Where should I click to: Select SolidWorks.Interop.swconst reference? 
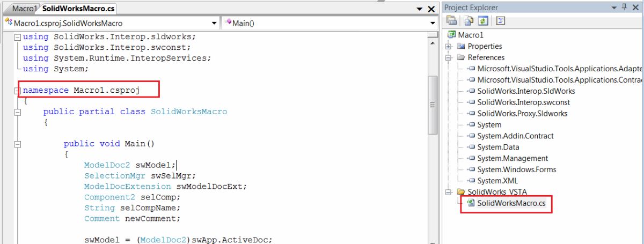point(524,102)
